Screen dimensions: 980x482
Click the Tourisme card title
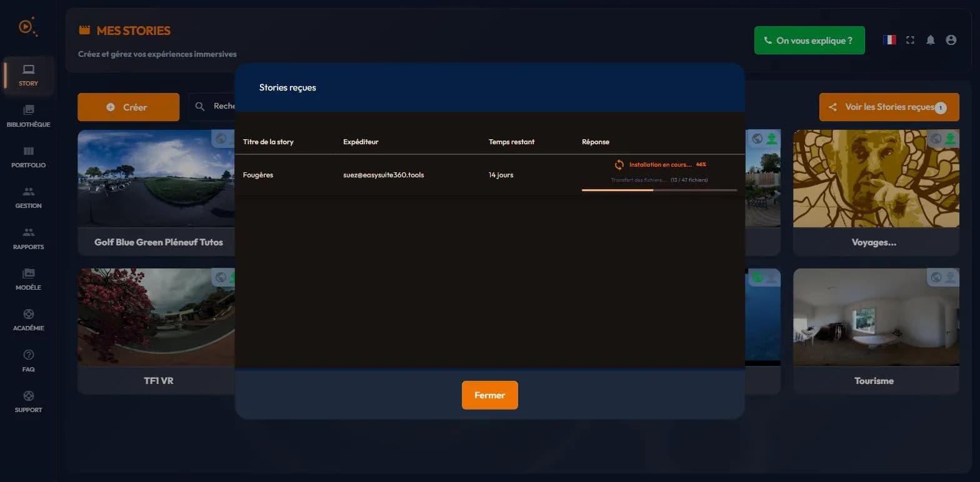(x=874, y=380)
